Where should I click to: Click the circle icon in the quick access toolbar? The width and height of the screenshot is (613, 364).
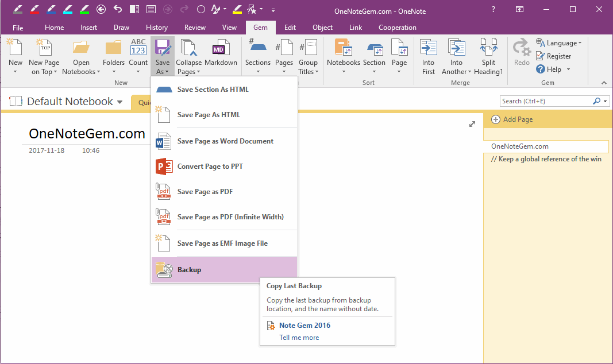click(x=201, y=9)
